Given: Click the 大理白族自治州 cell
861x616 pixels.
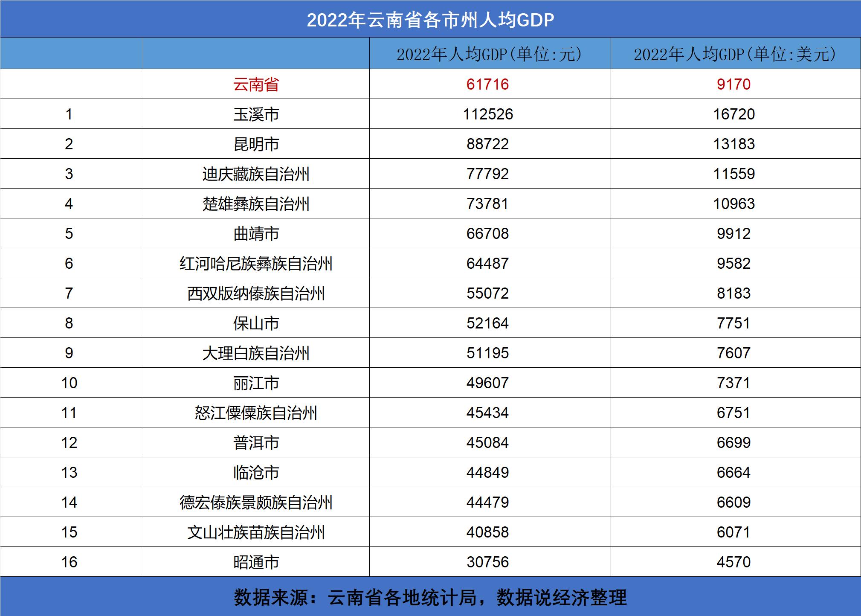Looking at the screenshot, I should [256, 353].
